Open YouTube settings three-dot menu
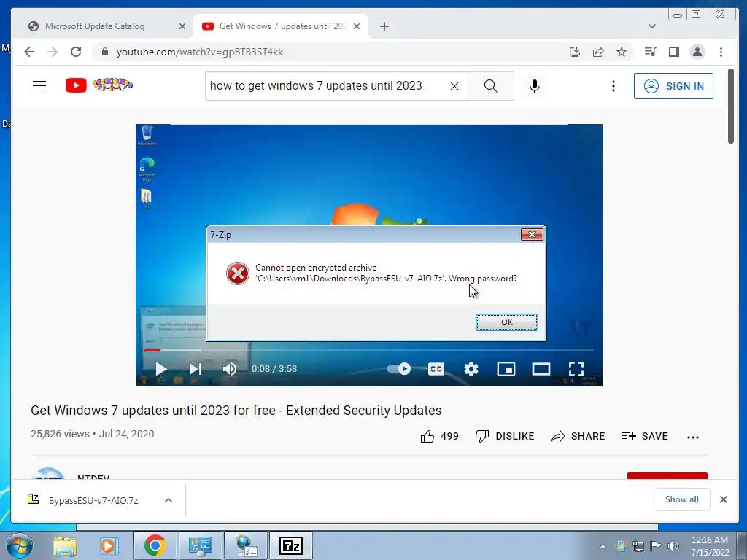Image resolution: width=747 pixels, height=560 pixels. click(x=613, y=86)
